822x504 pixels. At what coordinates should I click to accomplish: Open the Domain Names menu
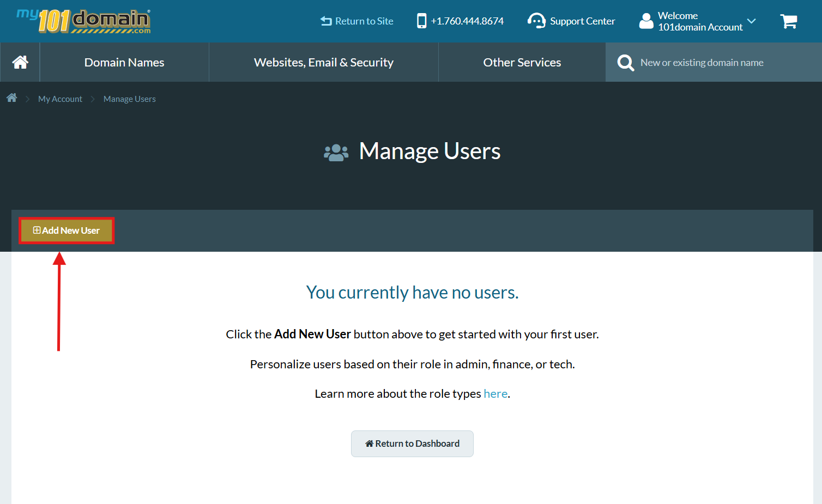[x=124, y=63]
